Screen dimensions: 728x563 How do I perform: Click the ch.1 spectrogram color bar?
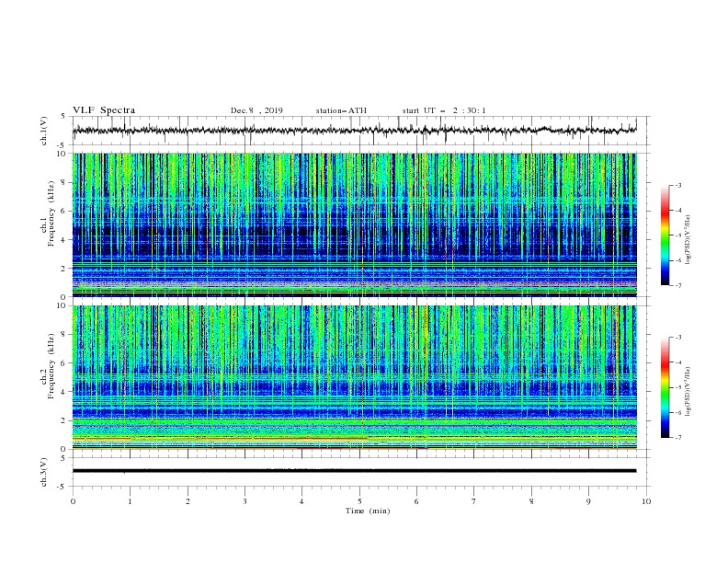click(665, 236)
